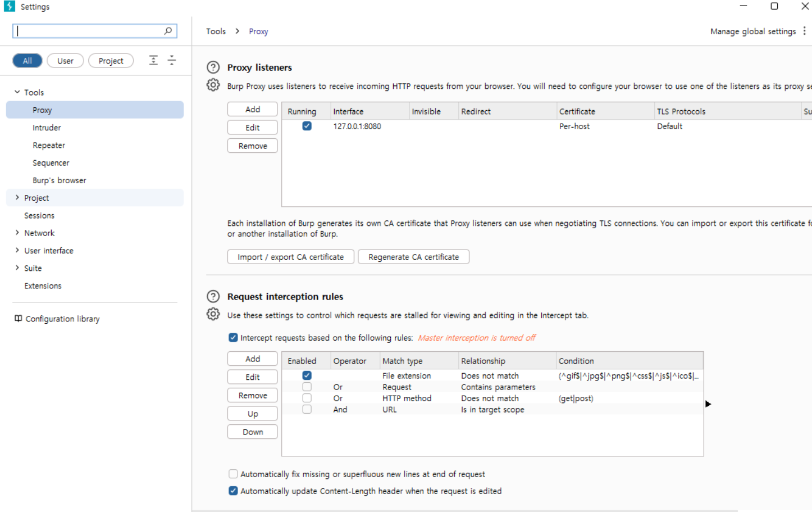
Task: Click Edit under Proxy listeners
Action: tap(253, 128)
